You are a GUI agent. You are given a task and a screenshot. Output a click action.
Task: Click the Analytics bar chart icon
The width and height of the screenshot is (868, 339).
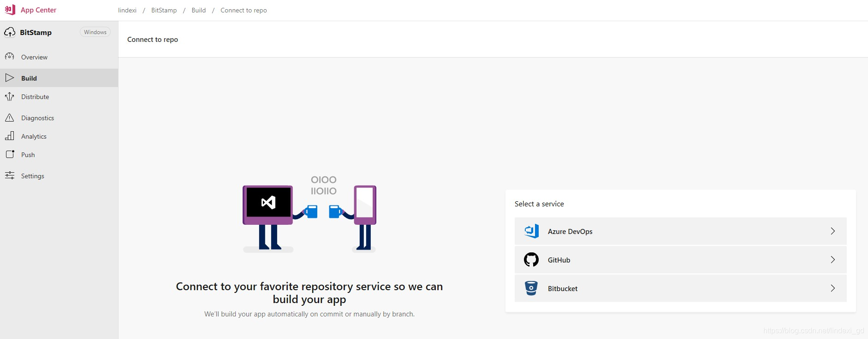click(x=10, y=136)
